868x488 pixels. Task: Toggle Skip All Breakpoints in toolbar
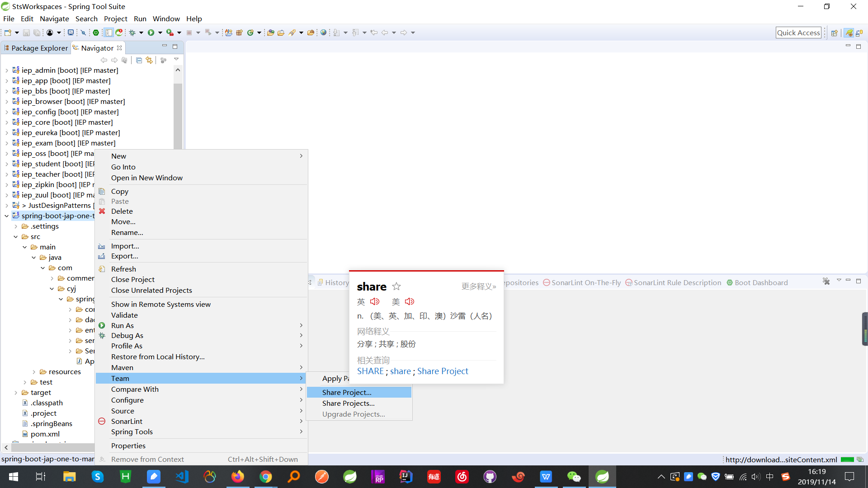(x=83, y=32)
